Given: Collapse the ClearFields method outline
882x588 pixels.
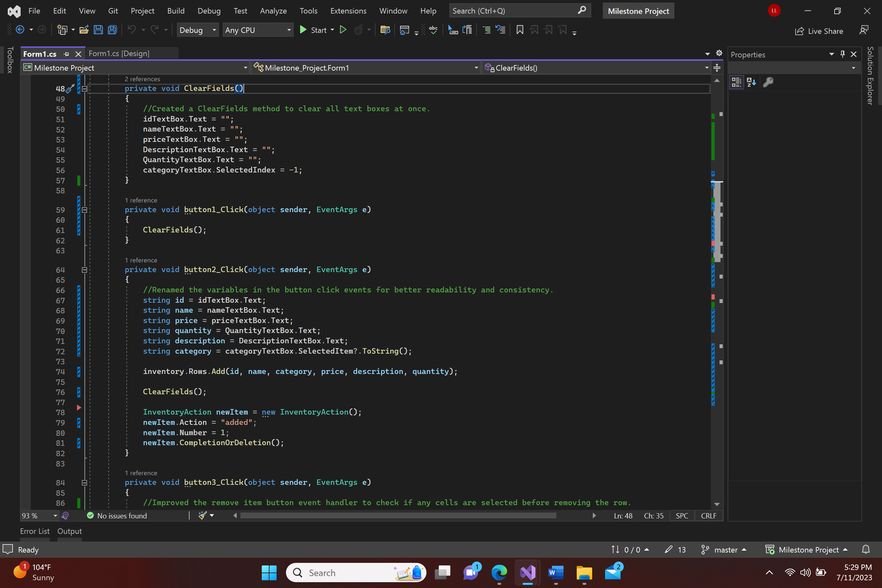Looking at the screenshot, I should [84, 89].
